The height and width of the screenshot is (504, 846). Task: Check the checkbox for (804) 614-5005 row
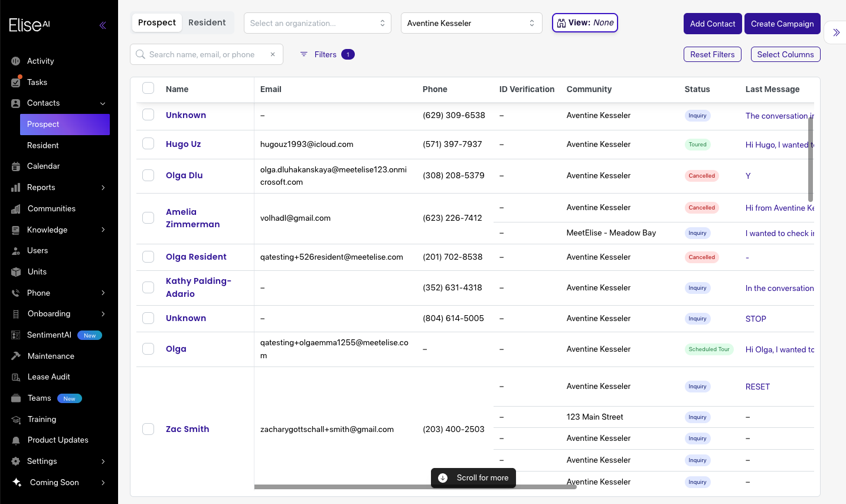coord(148,318)
